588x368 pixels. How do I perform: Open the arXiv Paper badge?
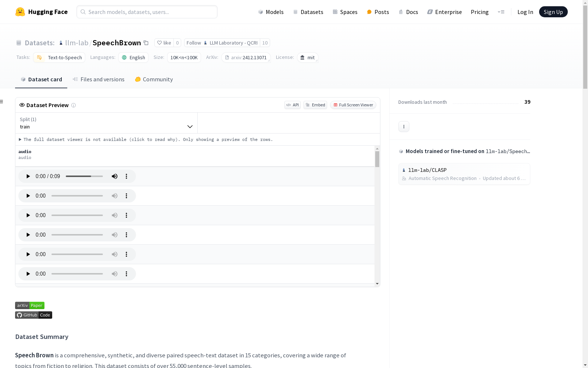(30, 305)
